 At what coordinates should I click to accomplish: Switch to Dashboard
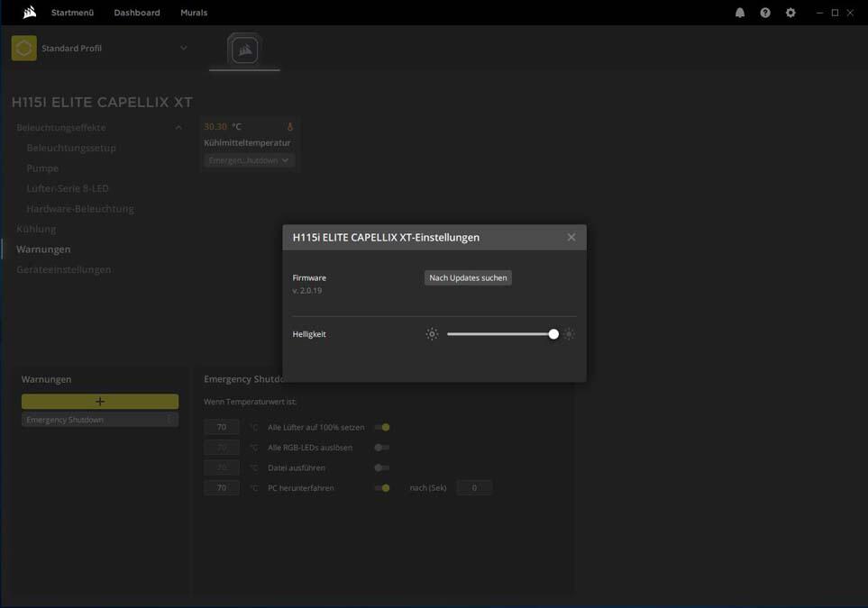(x=137, y=13)
